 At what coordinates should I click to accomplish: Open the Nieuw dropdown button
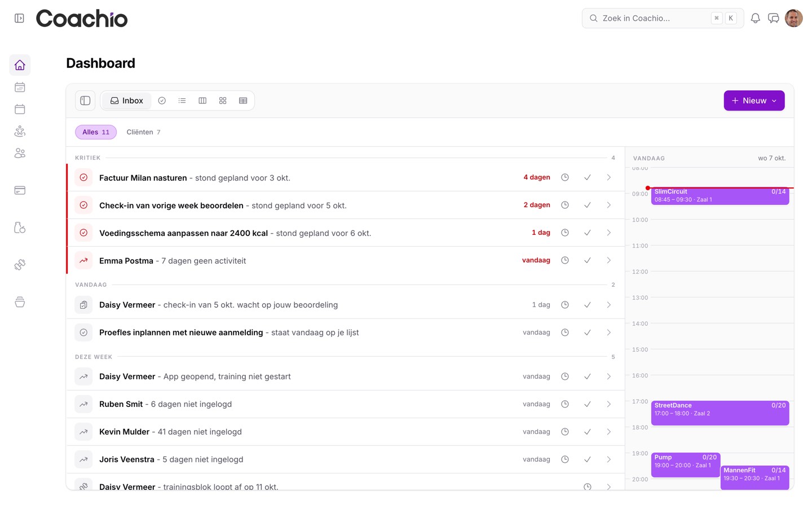(754, 100)
